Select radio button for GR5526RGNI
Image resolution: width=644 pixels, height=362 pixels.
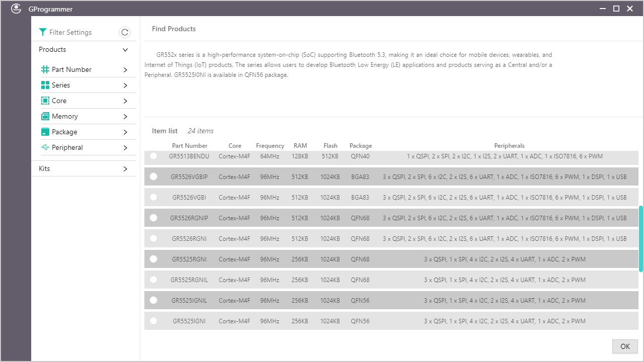153,238
